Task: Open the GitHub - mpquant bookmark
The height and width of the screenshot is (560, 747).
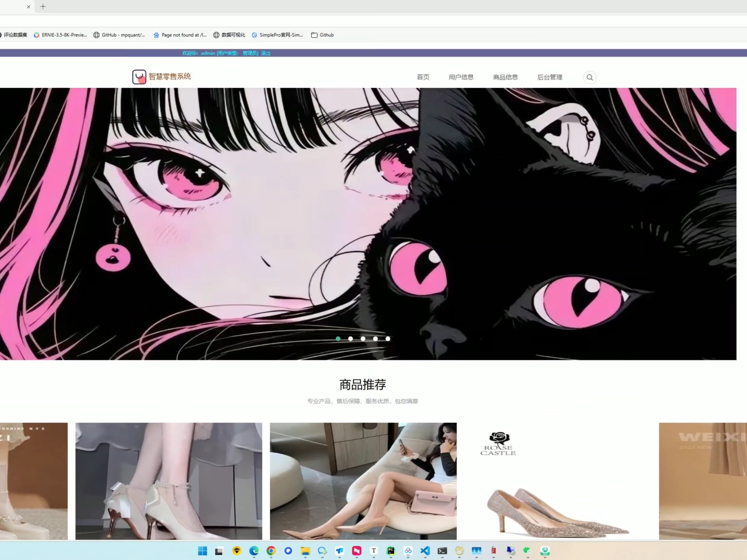Action: tap(119, 35)
